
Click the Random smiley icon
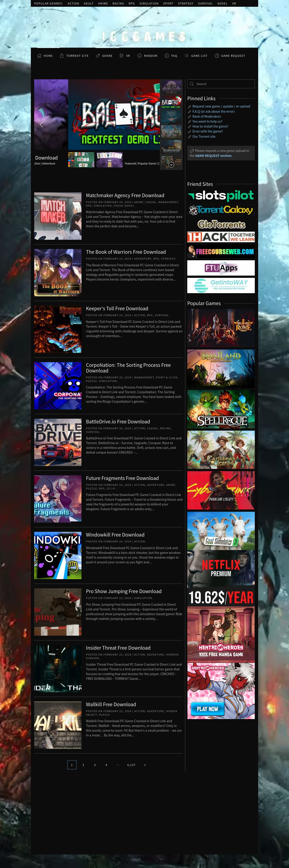(140, 56)
